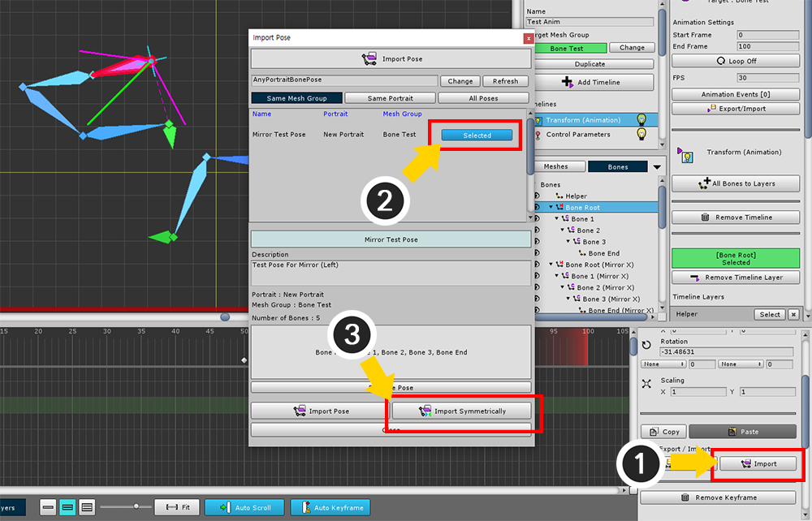Click the Import button under Export / Import
This screenshot has width=812, height=521.
[x=758, y=463]
